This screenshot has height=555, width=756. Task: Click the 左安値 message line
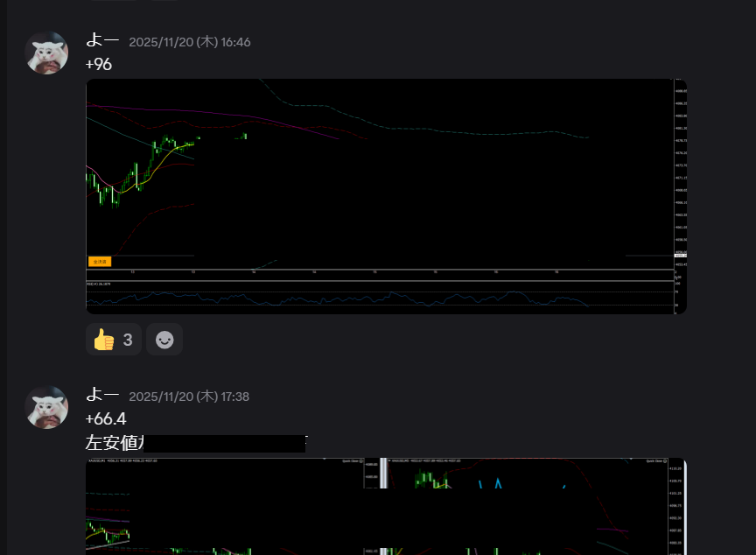click(114, 443)
